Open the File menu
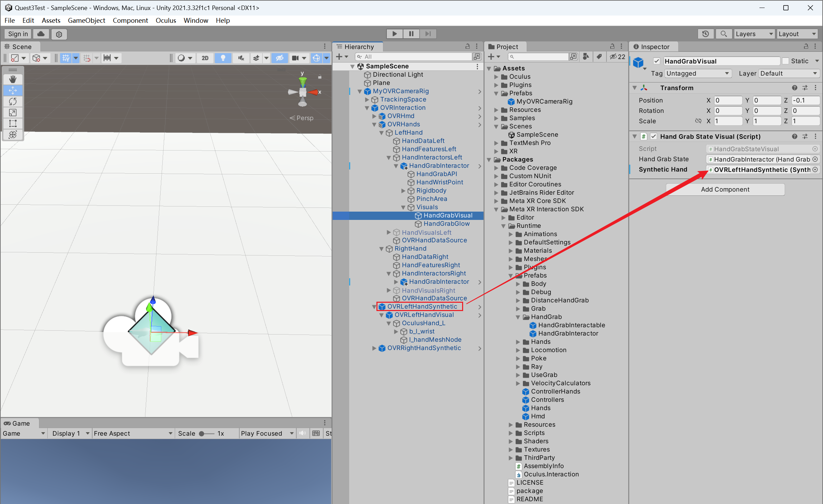The height and width of the screenshot is (504, 823). point(10,20)
